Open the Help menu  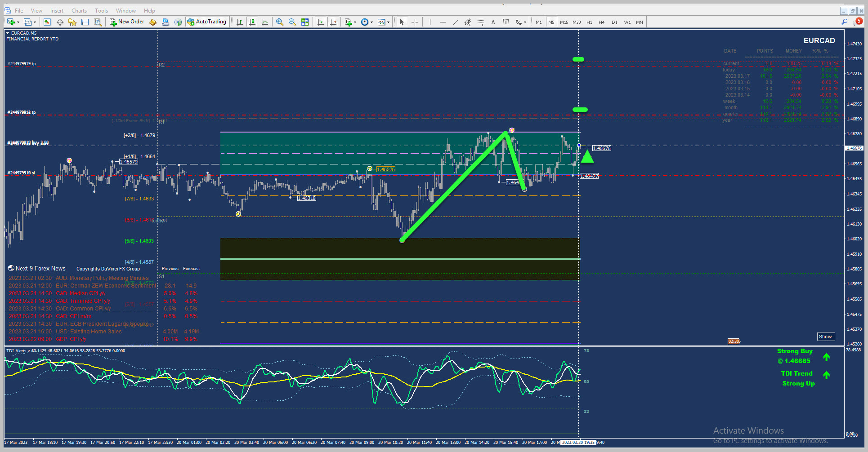click(149, 11)
